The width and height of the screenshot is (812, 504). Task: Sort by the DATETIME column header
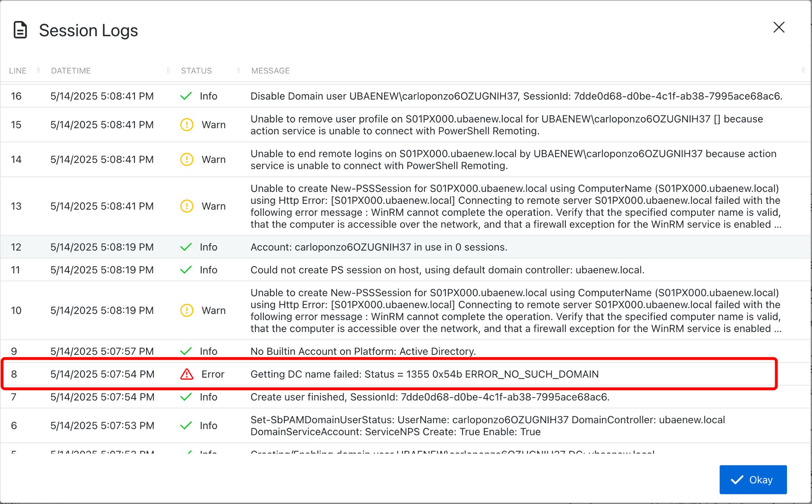[71, 71]
